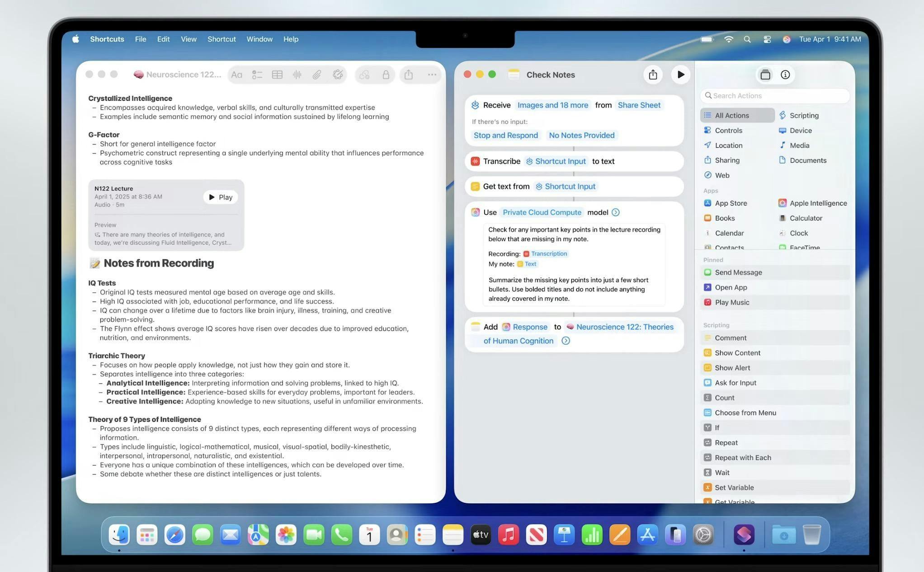Change the Images and 18 more input types
Screen dimensions: 924x572
tap(552, 105)
